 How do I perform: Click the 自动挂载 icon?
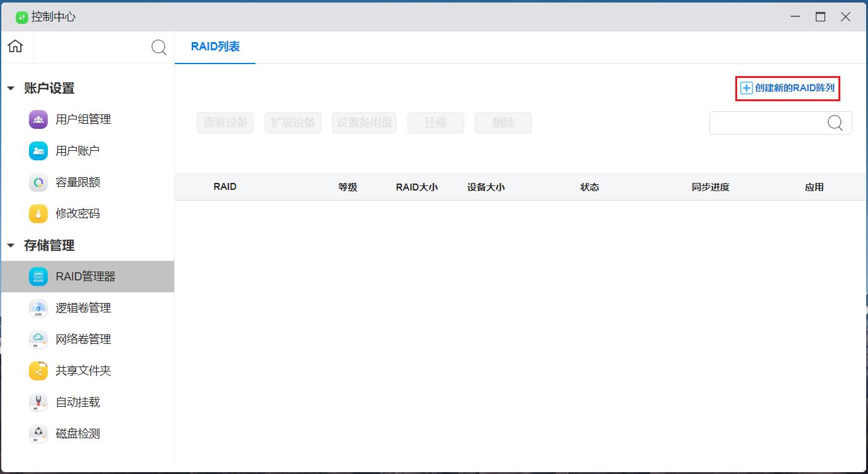coord(38,402)
